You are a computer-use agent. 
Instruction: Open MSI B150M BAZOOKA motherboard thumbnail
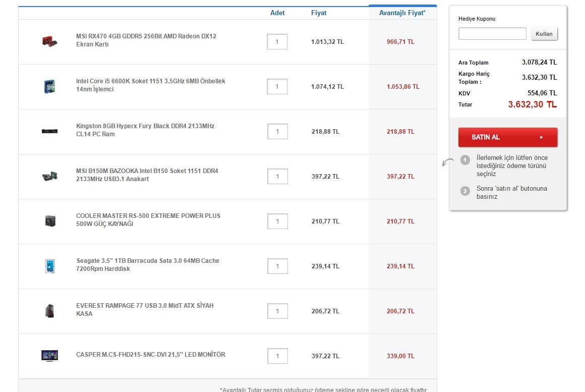pos(49,176)
